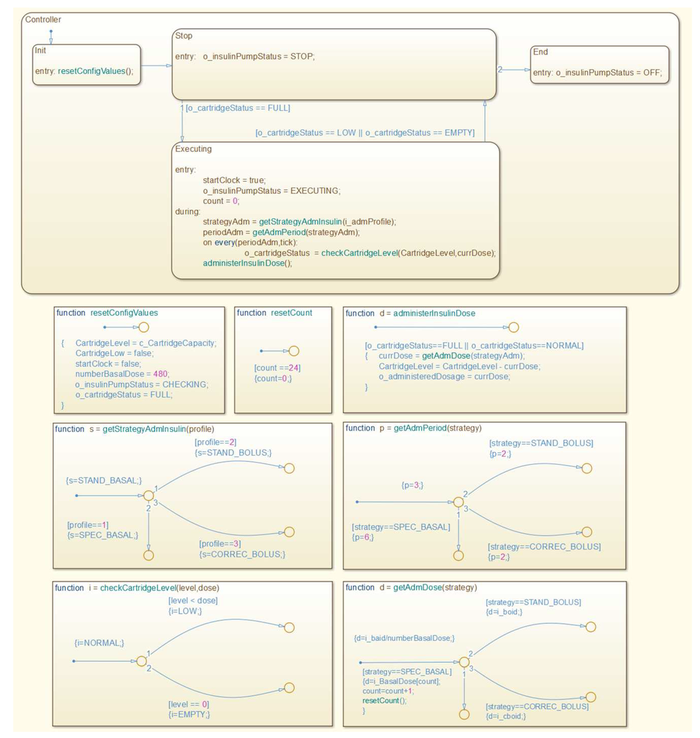Click the {p=3;} action label in getAdmPeriod
This screenshot has width=700, height=738.
tap(412, 485)
